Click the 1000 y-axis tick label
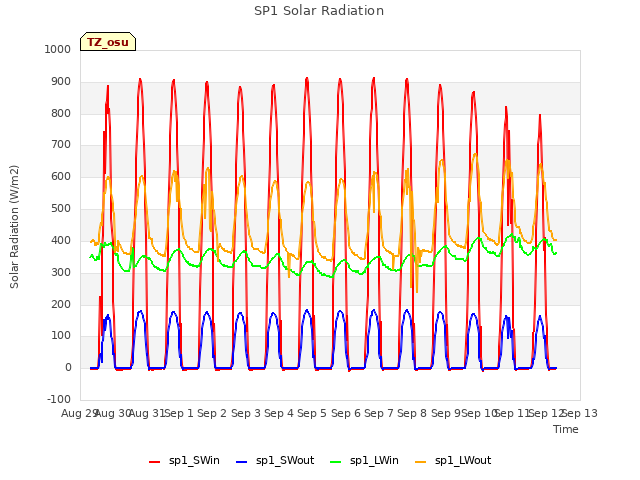640x480 pixels. coord(58,49)
